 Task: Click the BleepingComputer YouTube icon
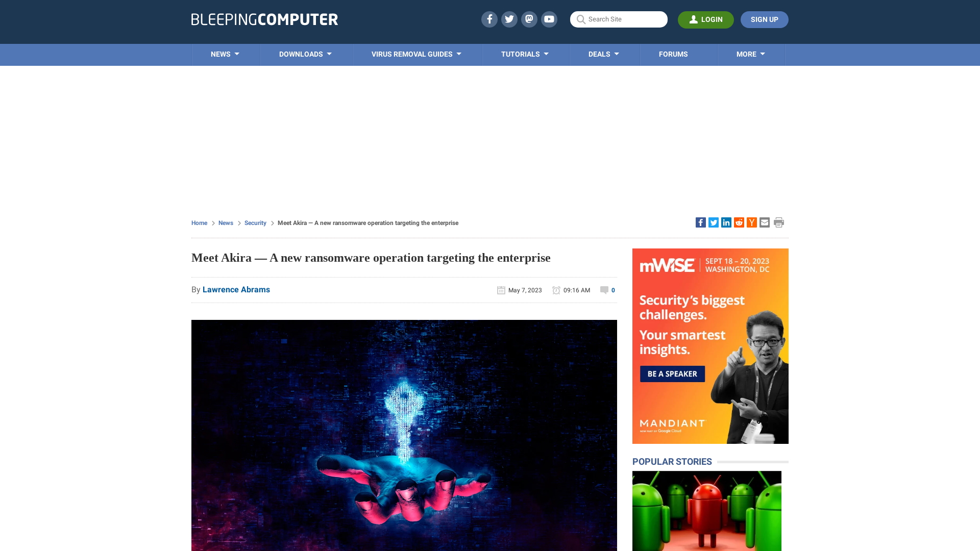[x=549, y=19]
